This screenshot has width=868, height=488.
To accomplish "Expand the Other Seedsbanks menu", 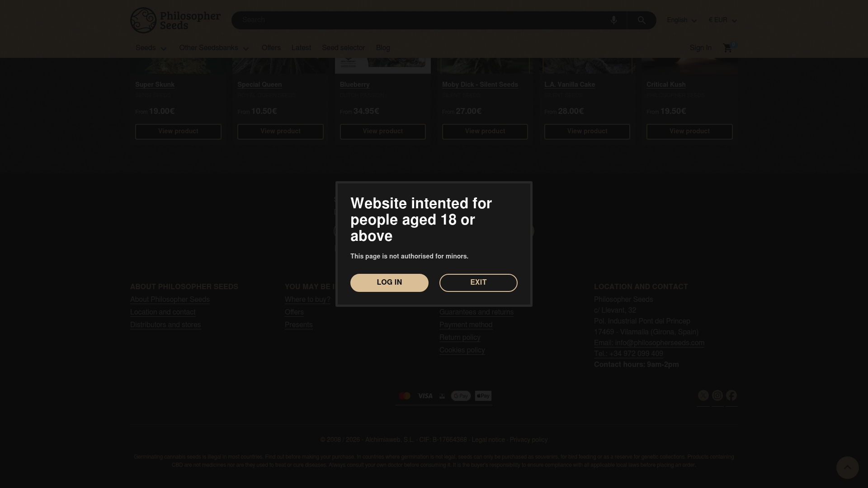I will coord(214,48).
